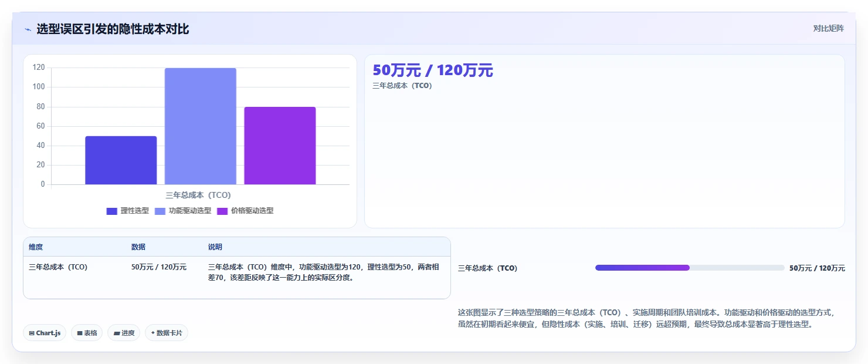Click the table cell 50万元 / 120万元
868x364 pixels.
point(159,267)
